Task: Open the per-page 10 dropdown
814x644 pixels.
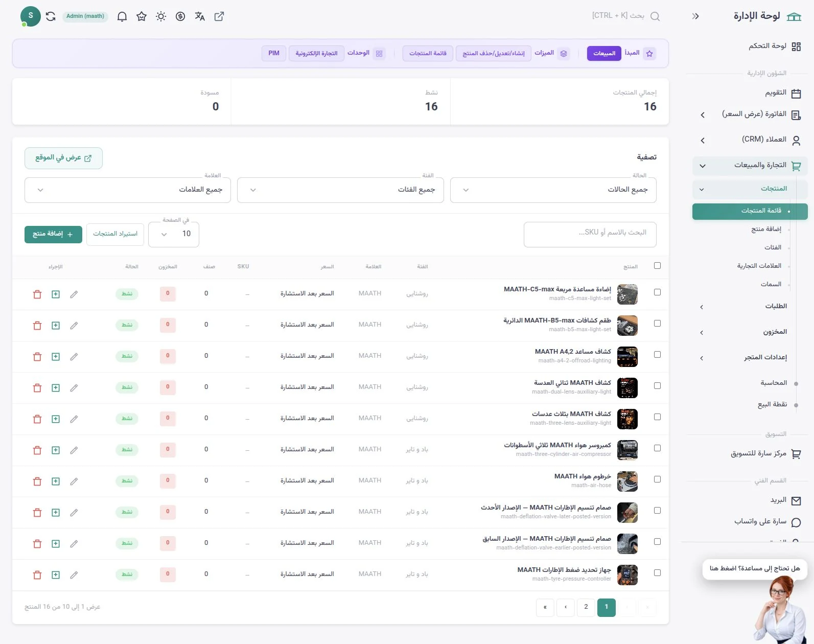Action: (174, 234)
